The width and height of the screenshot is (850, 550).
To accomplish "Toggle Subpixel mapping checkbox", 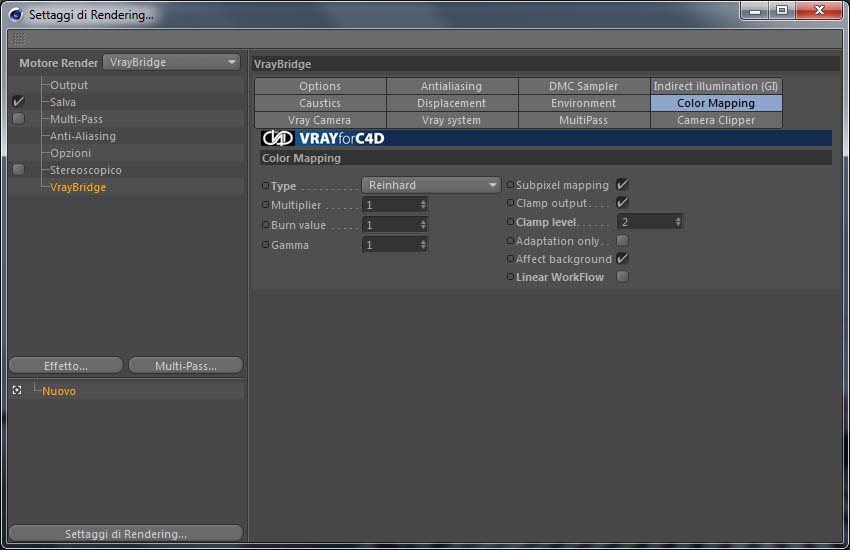I will click(622, 184).
